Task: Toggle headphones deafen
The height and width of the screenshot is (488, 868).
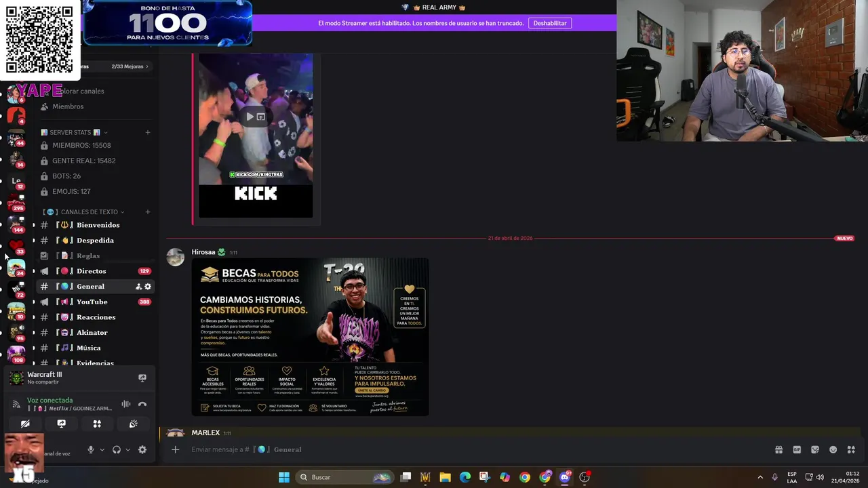Action: click(116, 449)
